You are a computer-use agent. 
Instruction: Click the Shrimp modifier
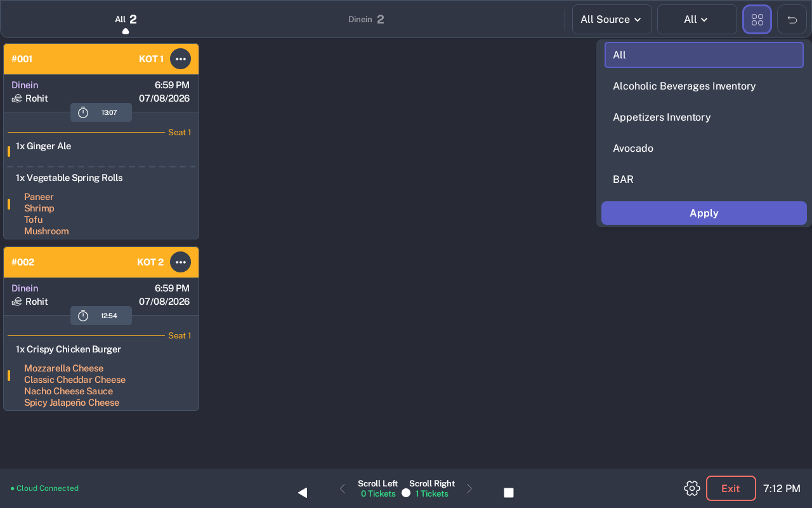[39, 208]
